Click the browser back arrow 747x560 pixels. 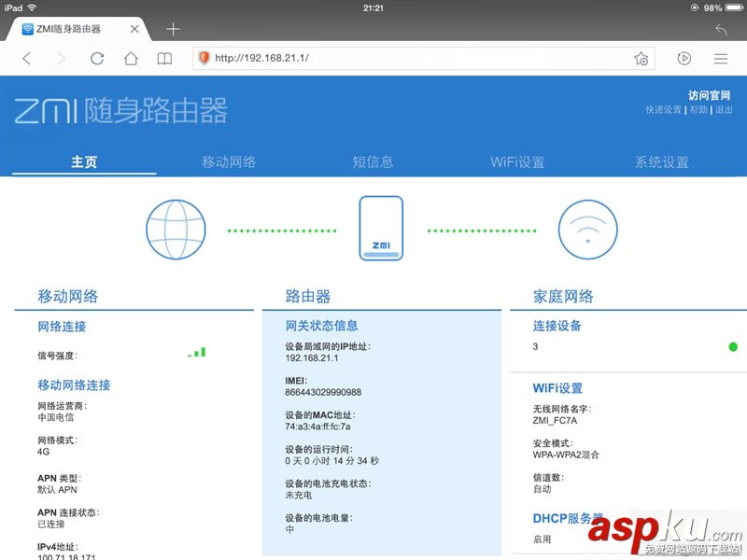tap(26, 58)
